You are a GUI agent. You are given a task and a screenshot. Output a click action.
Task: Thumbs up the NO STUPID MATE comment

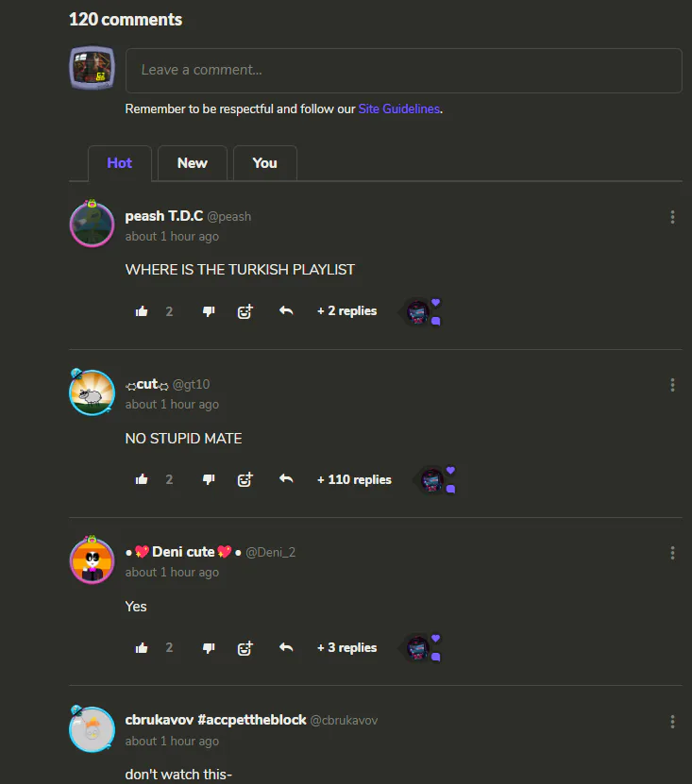point(142,479)
